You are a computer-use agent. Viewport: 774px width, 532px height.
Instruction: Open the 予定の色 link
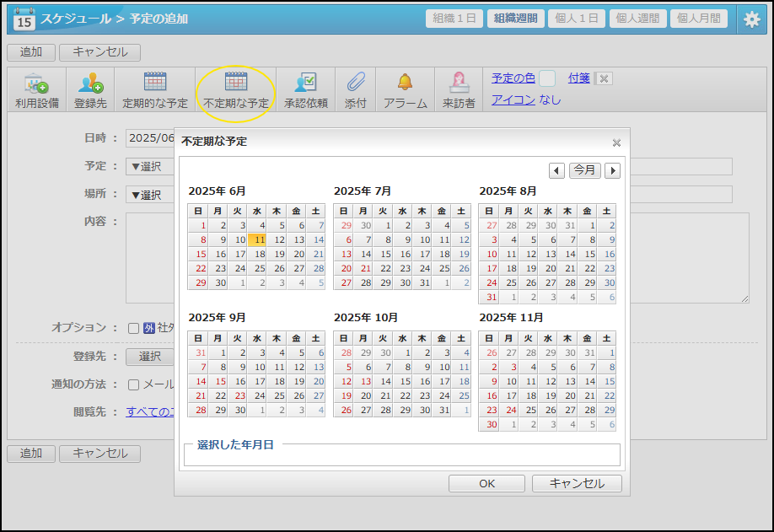tap(513, 78)
